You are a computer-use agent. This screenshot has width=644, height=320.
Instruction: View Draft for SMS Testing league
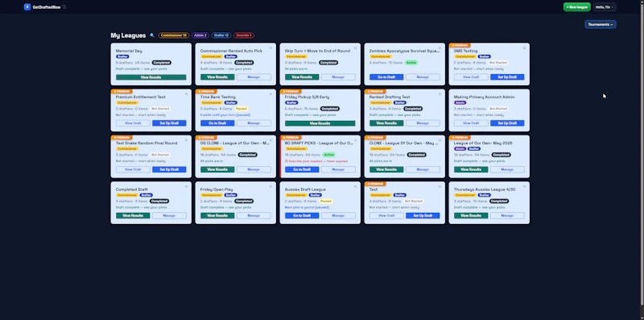(x=471, y=77)
